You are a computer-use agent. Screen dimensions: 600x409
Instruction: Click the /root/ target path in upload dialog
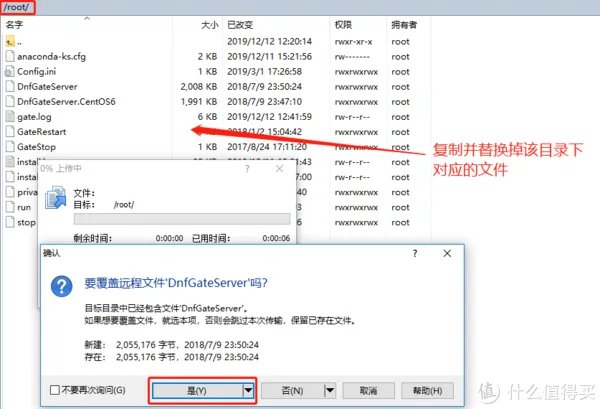click(x=124, y=205)
